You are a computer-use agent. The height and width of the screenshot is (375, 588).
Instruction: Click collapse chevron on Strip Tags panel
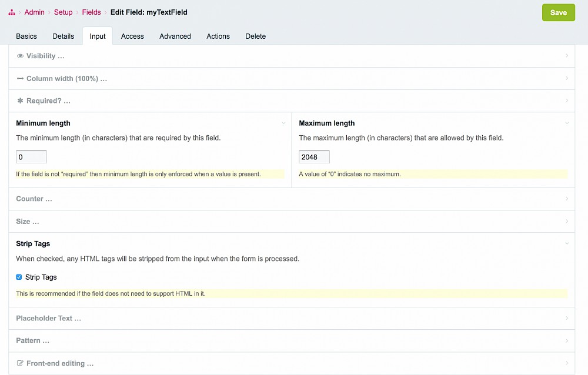(x=567, y=243)
